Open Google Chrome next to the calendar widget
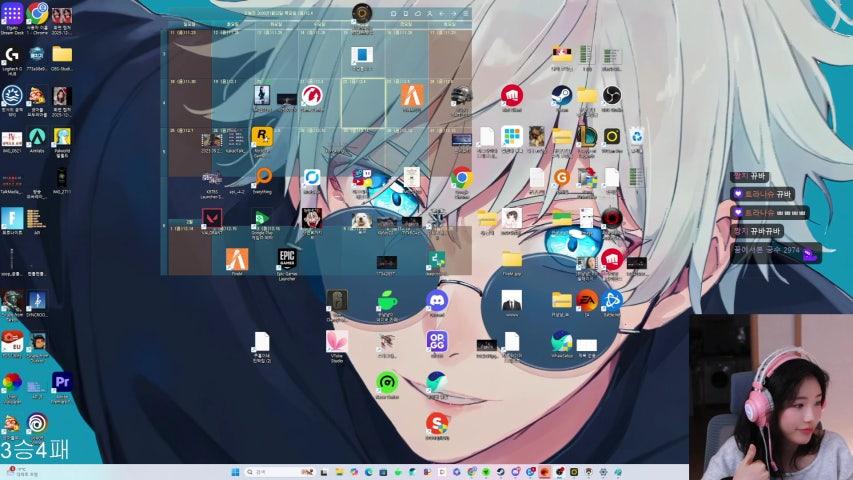This screenshot has width=853, height=480. point(461,177)
